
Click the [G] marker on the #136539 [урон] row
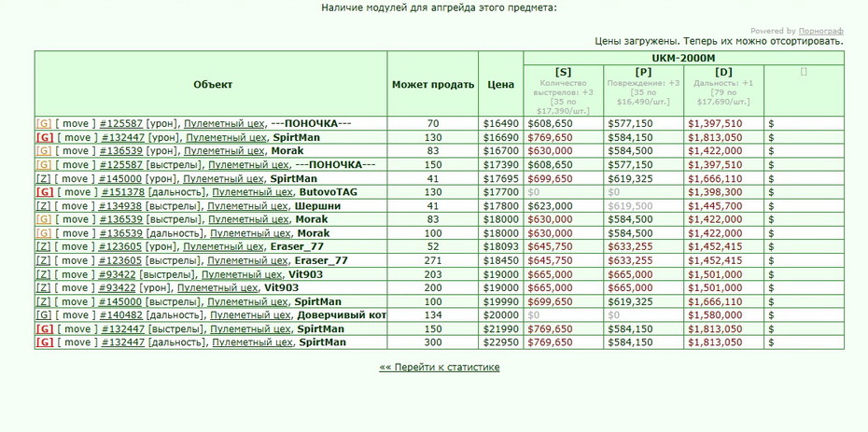(44, 151)
